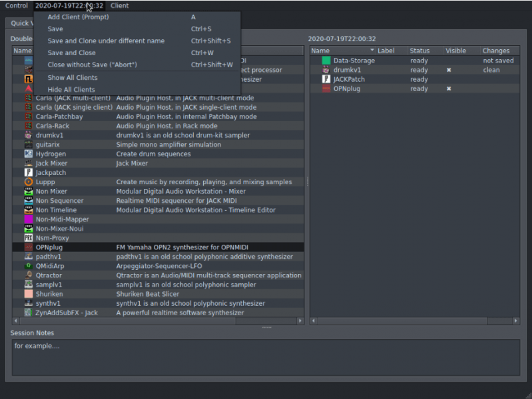The image size is (532, 399).
Task: Click in the Session Notes text field
Action: pyautogui.click(x=266, y=357)
